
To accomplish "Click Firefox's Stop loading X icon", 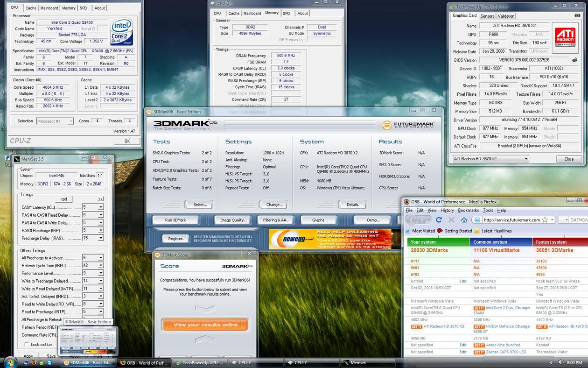I will tap(451, 219).
